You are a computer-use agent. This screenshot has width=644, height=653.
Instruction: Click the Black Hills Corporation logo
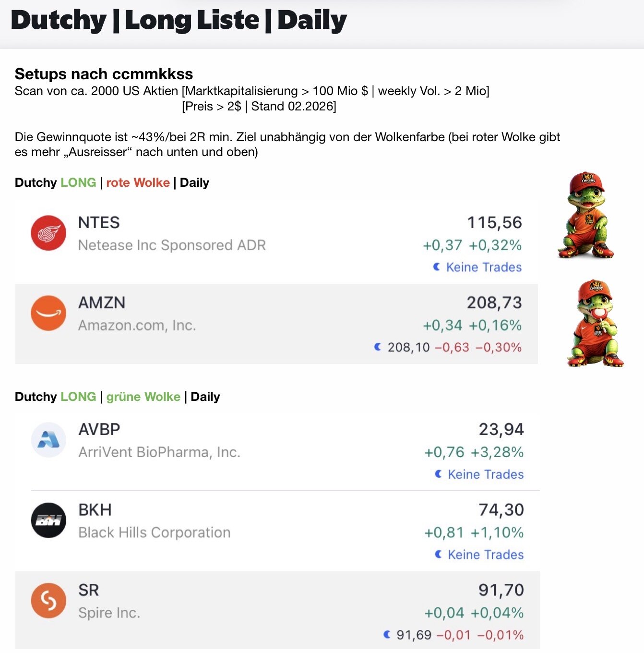click(48, 520)
